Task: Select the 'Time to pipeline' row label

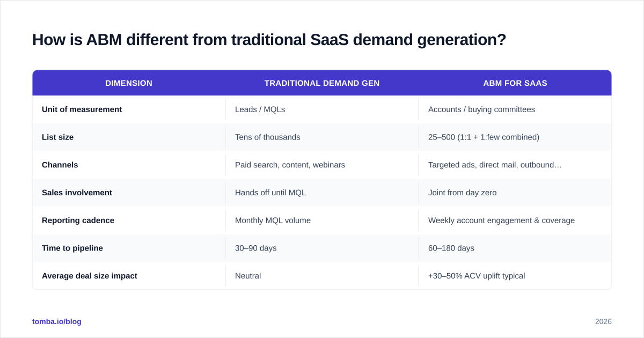Action: [x=72, y=248]
